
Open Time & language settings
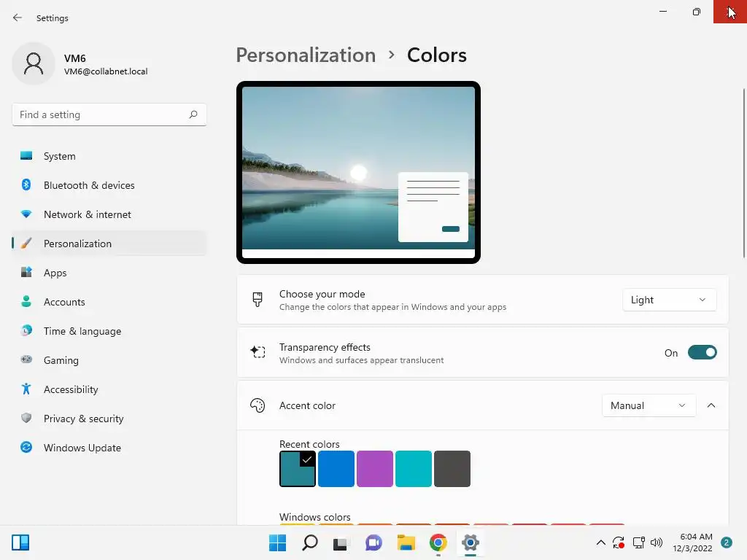[109, 330]
